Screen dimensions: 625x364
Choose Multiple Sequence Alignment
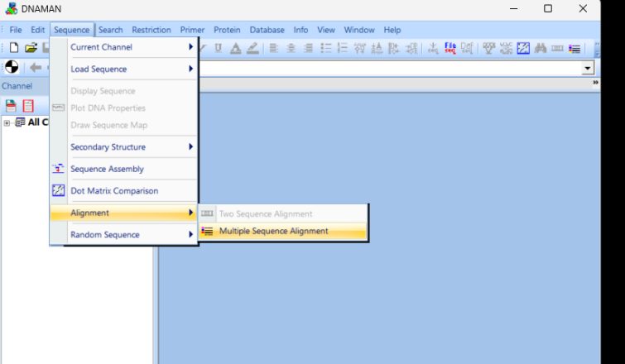coord(282,231)
